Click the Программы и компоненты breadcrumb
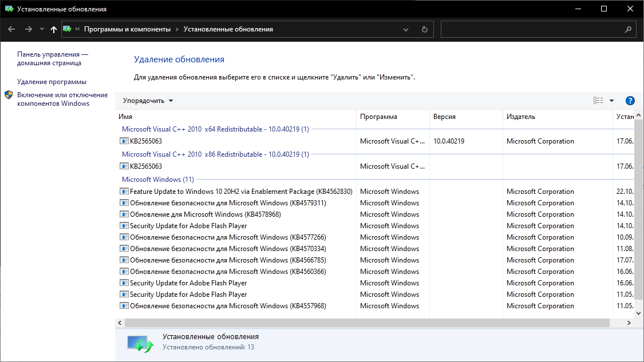Viewport: 644px width, 362px height. click(127, 29)
